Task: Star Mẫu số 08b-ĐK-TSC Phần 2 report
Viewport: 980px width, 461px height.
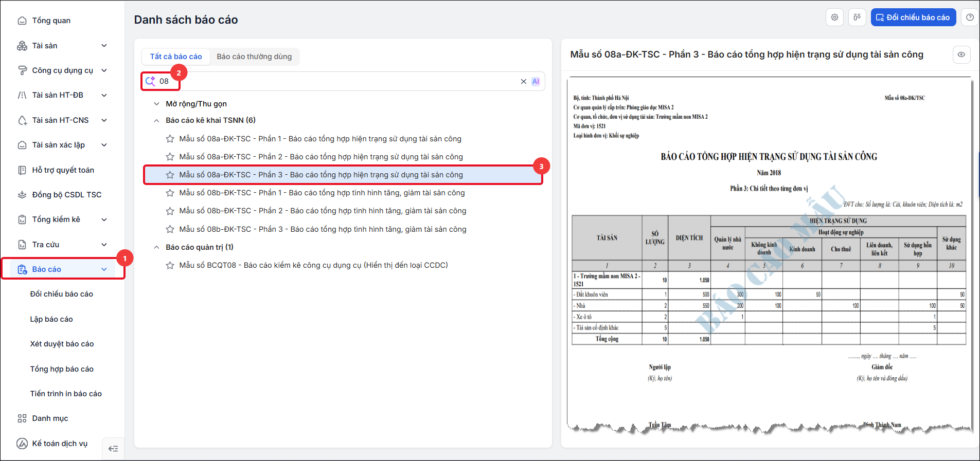Action: pos(170,211)
